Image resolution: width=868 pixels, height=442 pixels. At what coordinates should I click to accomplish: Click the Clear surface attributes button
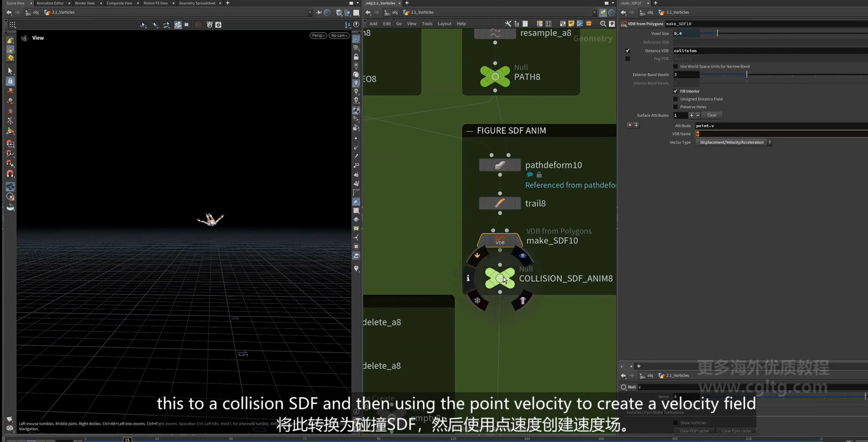pos(712,115)
